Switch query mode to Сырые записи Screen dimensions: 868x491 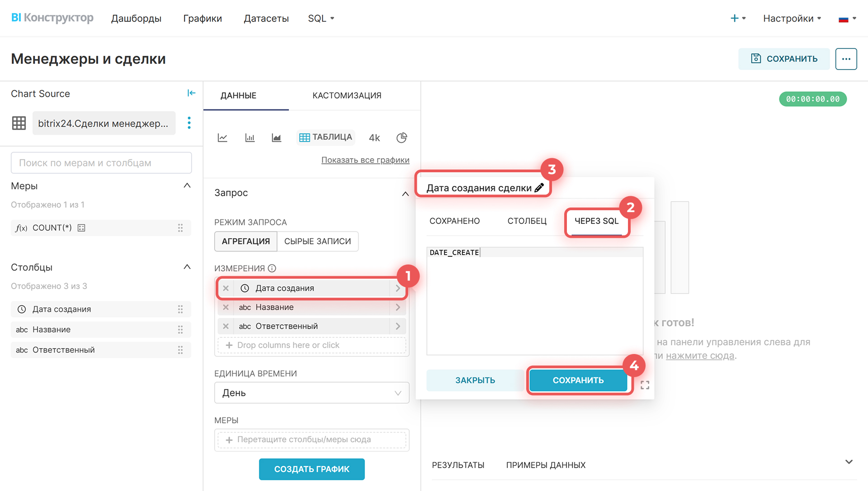coord(317,241)
